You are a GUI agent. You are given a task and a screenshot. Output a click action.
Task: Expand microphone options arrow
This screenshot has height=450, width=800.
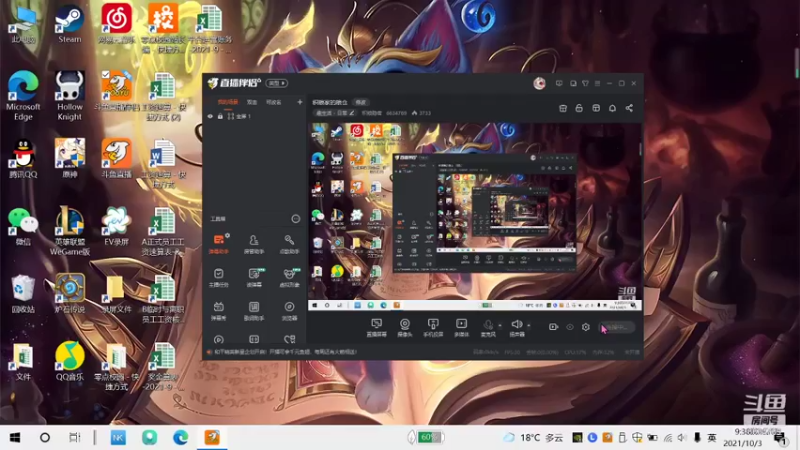[x=499, y=326]
